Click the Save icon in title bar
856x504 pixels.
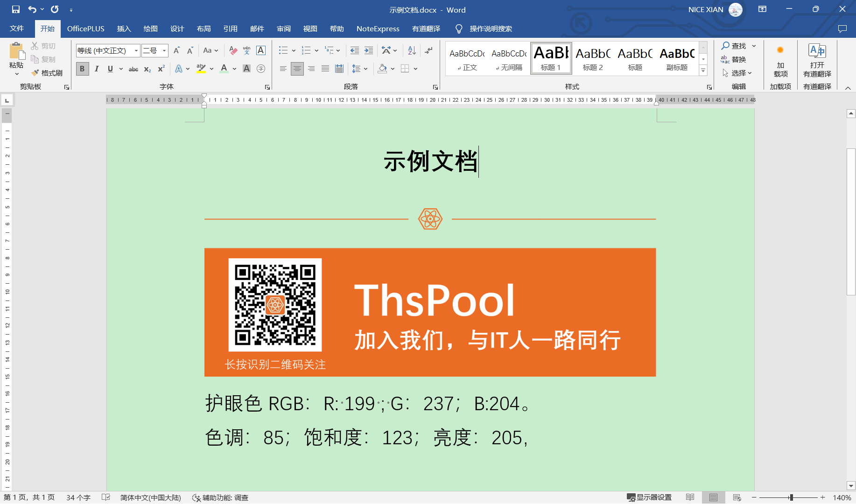(x=15, y=9)
